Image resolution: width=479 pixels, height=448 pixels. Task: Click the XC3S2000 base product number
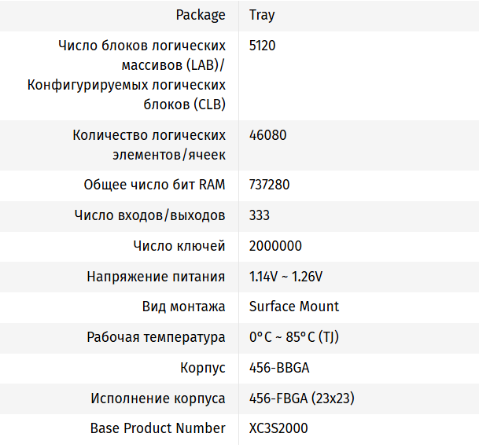coord(278,428)
